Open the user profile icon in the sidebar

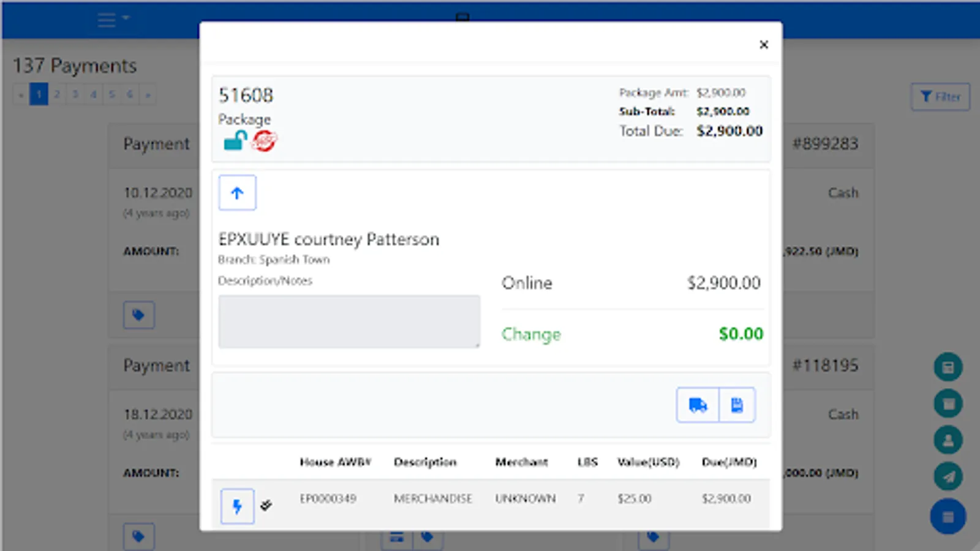tap(948, 440)
